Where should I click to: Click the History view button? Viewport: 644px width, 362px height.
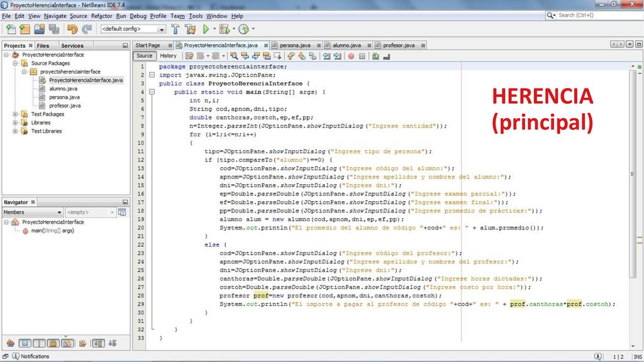pos(168,56)
